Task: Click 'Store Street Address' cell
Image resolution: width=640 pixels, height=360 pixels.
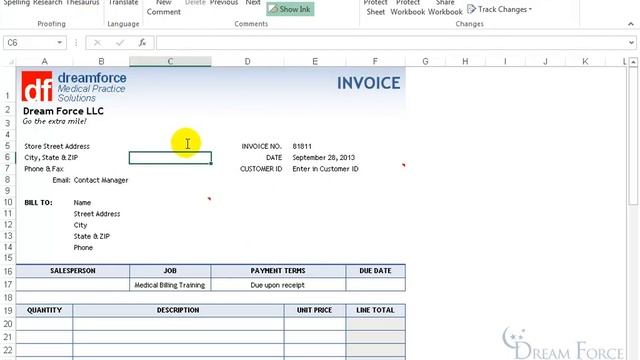Action: (57, 146)
